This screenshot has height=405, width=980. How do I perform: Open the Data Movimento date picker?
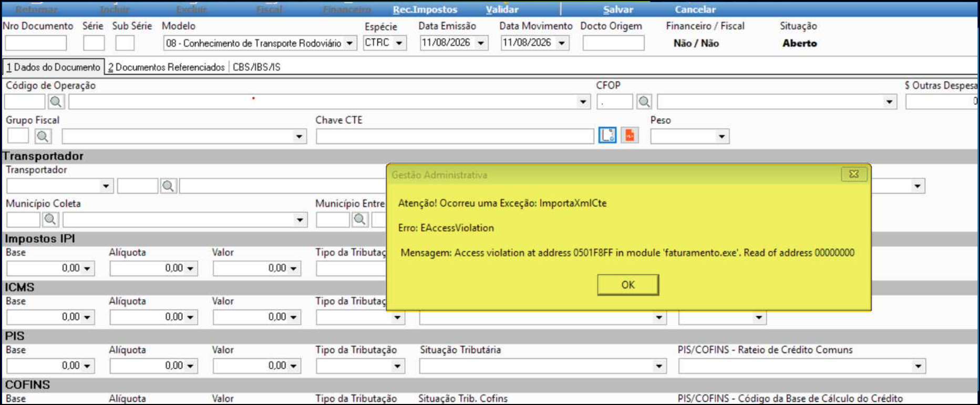562,43
